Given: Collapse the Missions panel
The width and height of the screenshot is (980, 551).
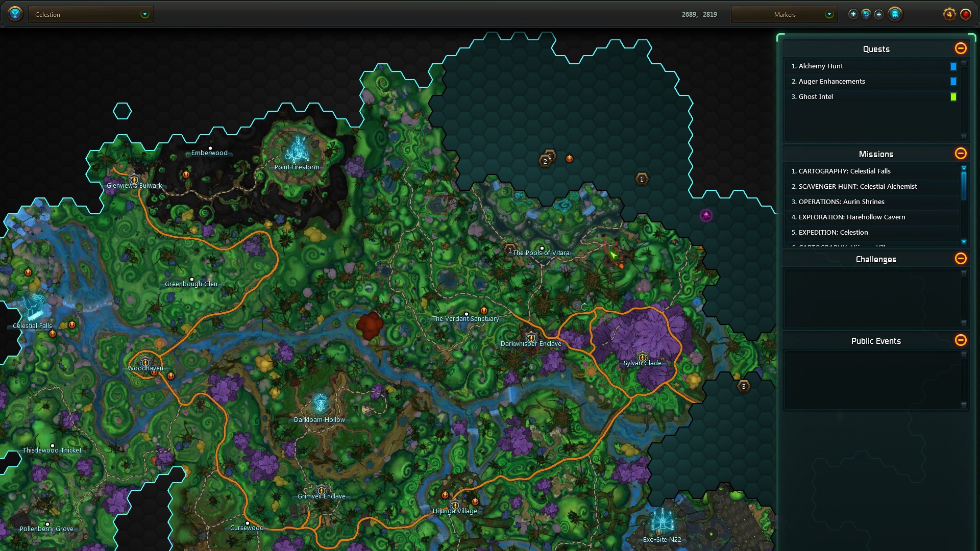Looking at the screenshot, I should pyautogui.click(x=961, y=154).
